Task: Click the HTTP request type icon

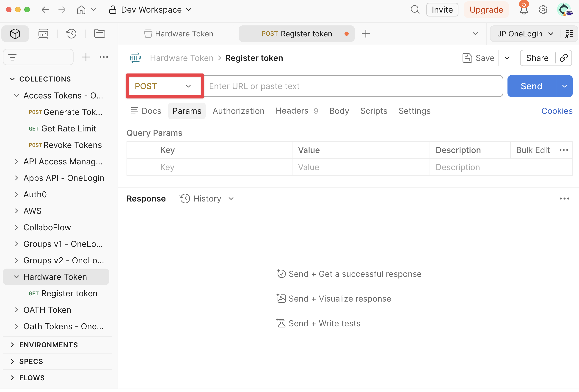Action: [135, 58]
